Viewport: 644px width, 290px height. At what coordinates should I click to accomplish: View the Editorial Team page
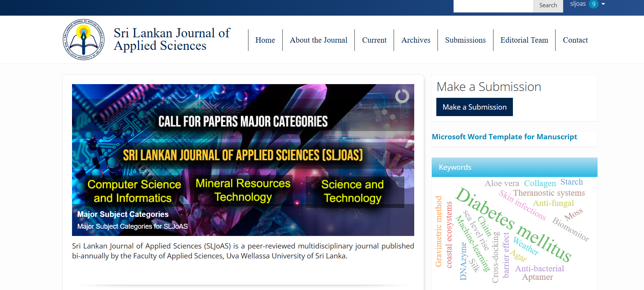point(524,40)
